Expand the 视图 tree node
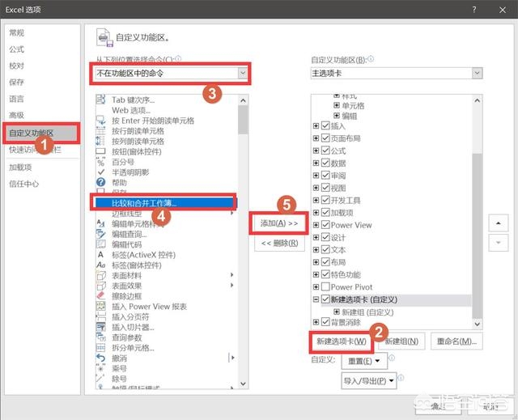 tap(316, 188)
